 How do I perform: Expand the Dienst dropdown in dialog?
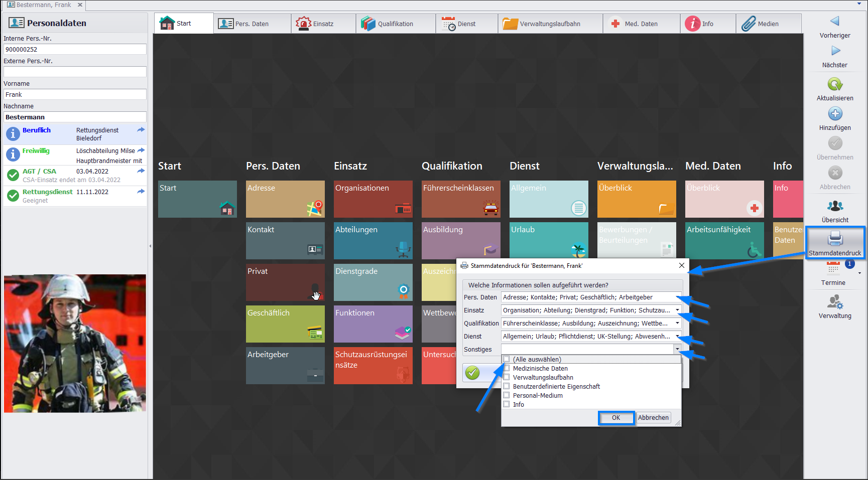click(677, 337)
